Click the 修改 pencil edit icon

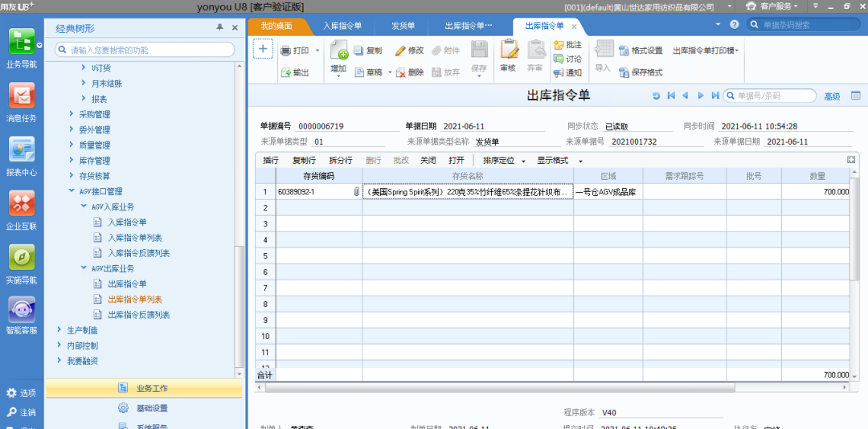(x=400, y=51)
